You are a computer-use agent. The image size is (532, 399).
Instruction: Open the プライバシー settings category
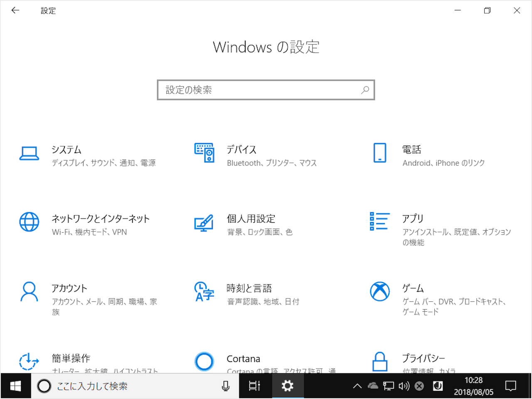pos(424,358)
